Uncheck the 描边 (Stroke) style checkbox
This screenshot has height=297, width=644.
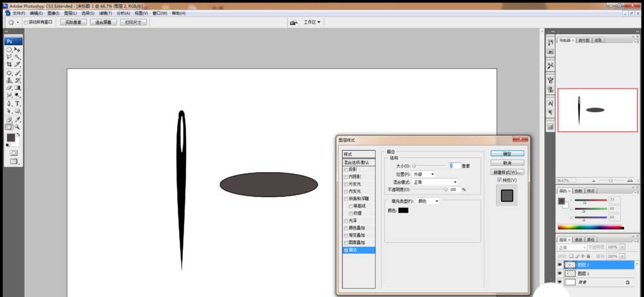point(346,250)
